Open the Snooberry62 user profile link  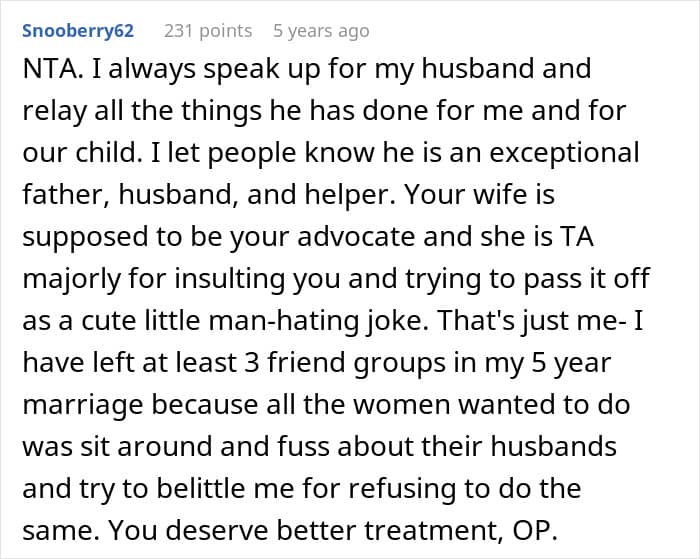click(x=78, y=31)
